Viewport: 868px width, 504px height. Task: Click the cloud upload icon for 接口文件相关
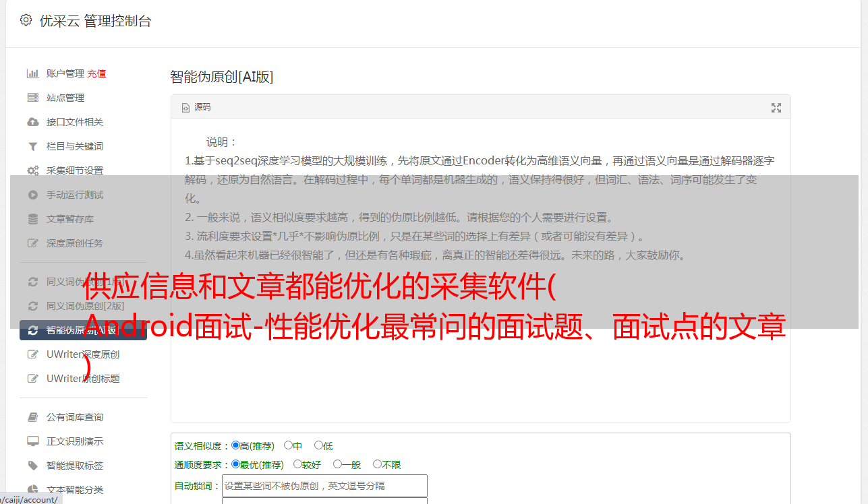point(32,122)
